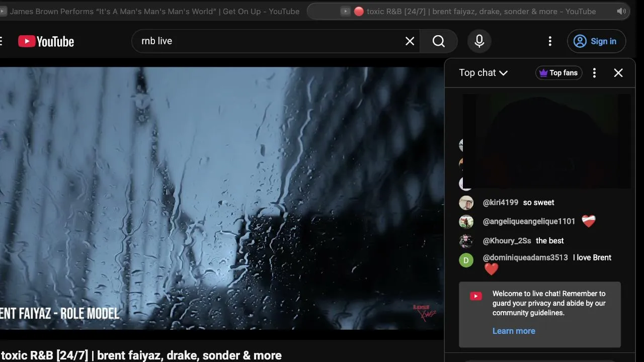Click the magnifying glass search button

pos(439,41)
